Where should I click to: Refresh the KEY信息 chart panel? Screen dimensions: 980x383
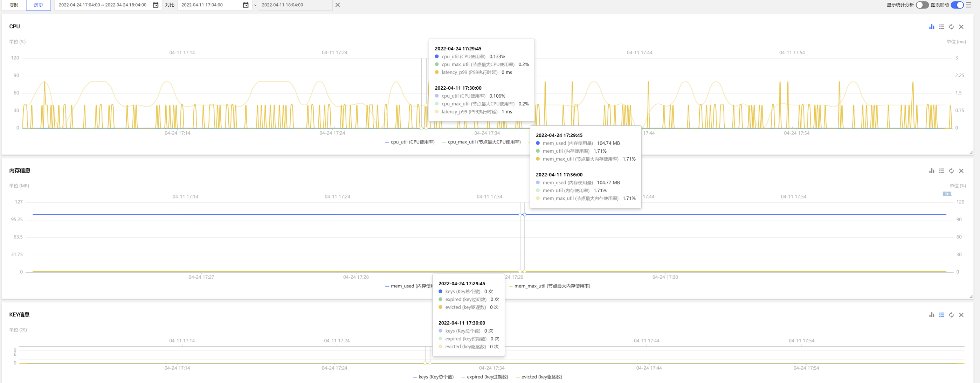pyautogui.click(x=951, y=315)
